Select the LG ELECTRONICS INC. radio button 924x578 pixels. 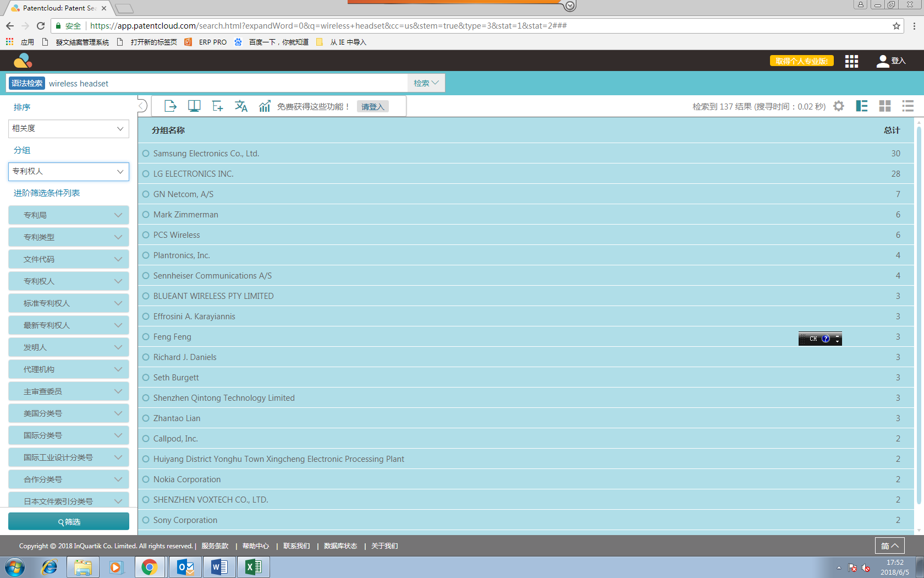146,174
